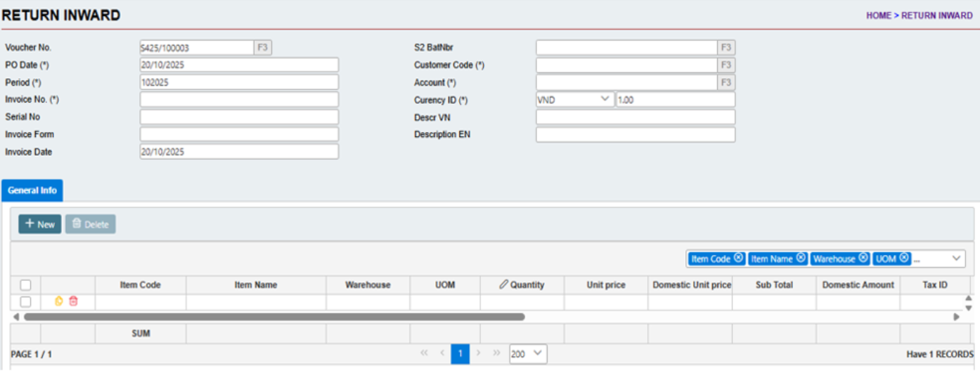Remove the UOM column tag
980x373 pixels.
[904, 259]
